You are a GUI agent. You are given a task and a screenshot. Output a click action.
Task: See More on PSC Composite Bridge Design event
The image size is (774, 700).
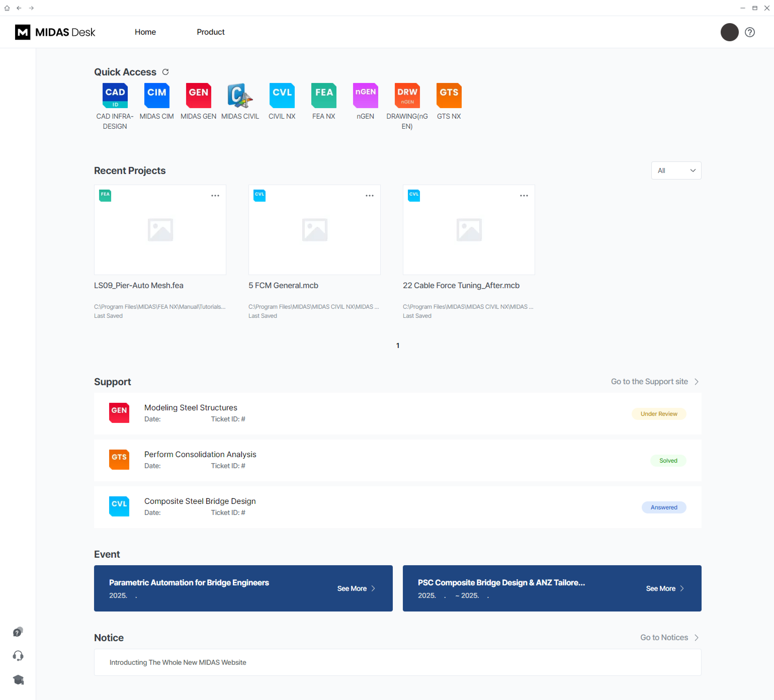(665, 588)
